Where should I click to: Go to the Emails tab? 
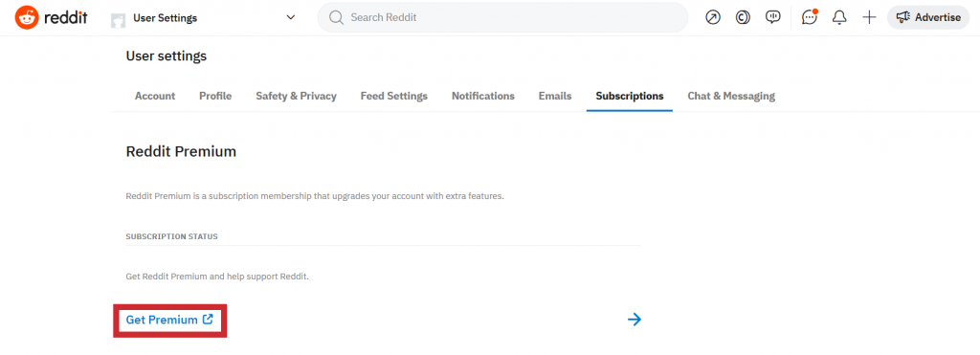[x=555, y=97]
